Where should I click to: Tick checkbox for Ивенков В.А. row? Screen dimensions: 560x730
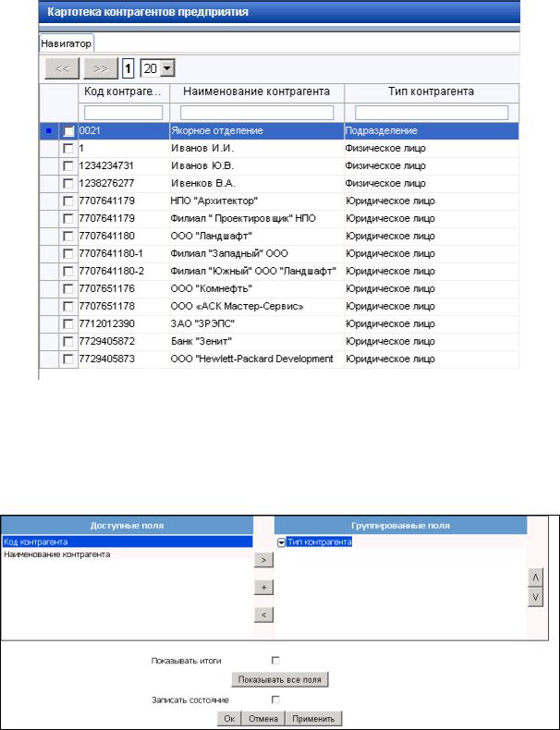click(x=68, y=184)
